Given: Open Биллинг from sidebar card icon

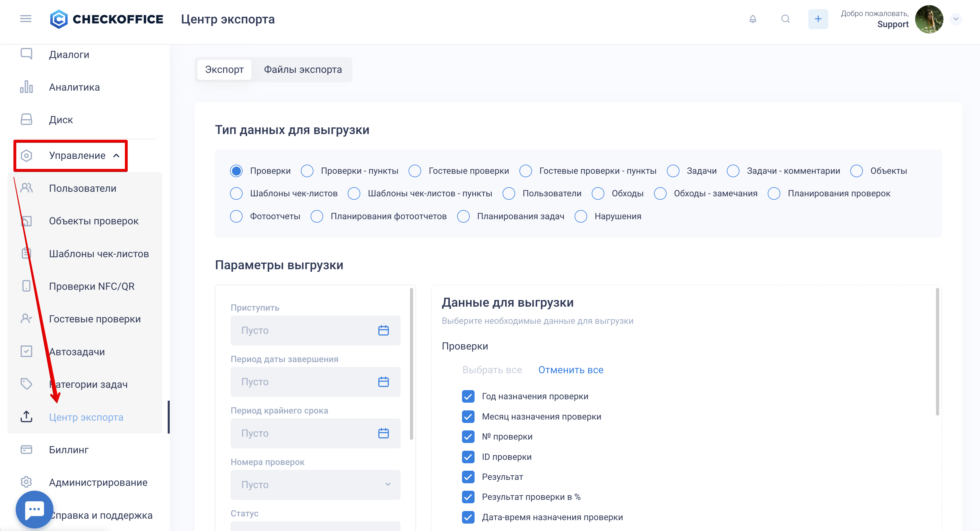Looking at the screenshot, I should (26, 450).
